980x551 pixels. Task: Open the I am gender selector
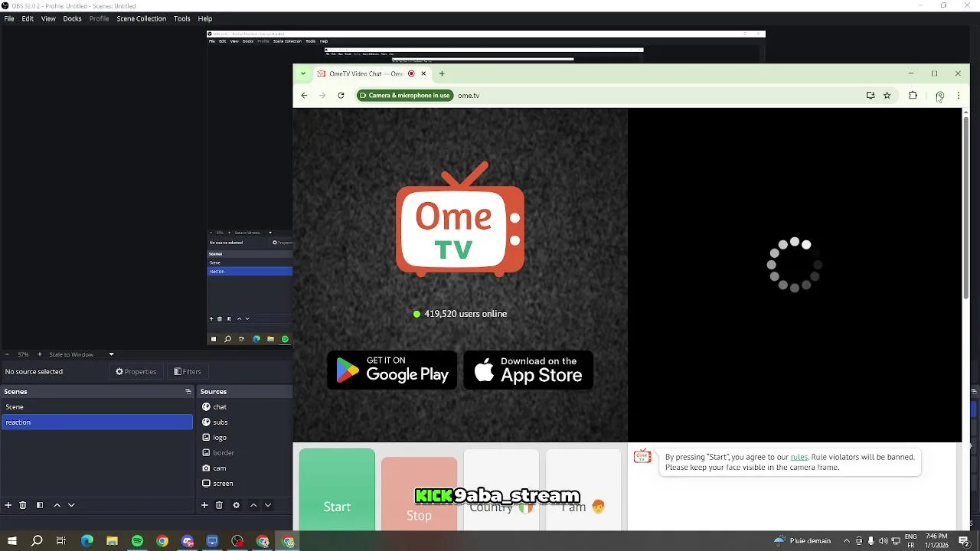(583, 491)
